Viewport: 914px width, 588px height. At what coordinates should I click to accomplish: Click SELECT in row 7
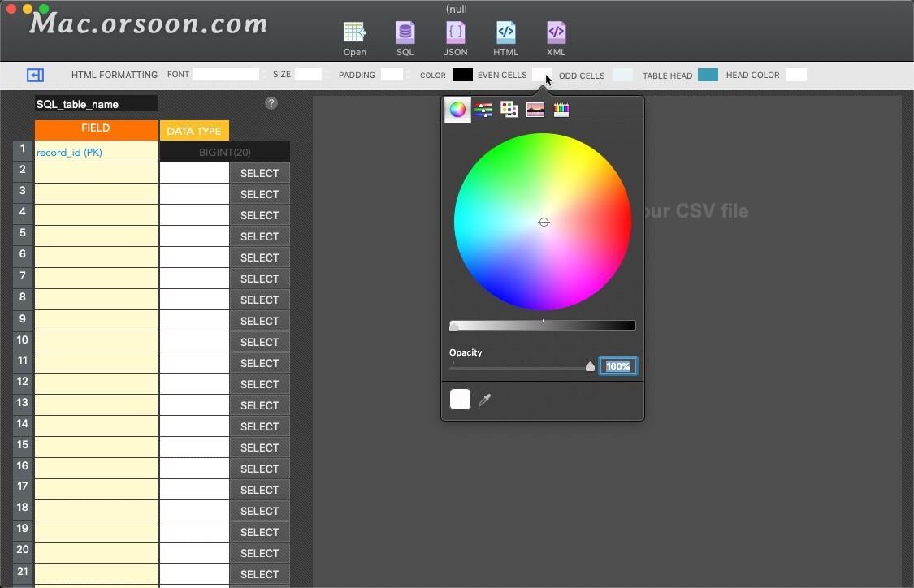pos(259,279)
